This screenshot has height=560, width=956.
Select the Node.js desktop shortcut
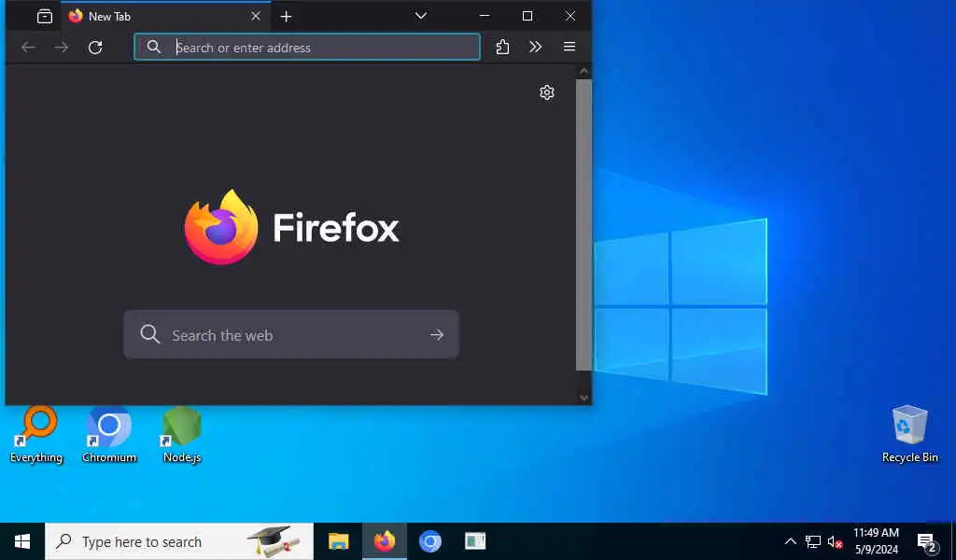[182, 435]
